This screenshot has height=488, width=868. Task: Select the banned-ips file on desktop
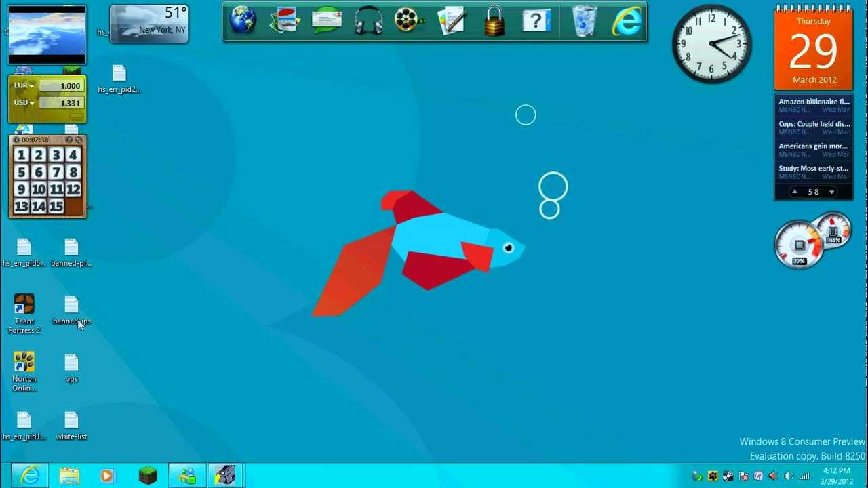pos(71,310)
